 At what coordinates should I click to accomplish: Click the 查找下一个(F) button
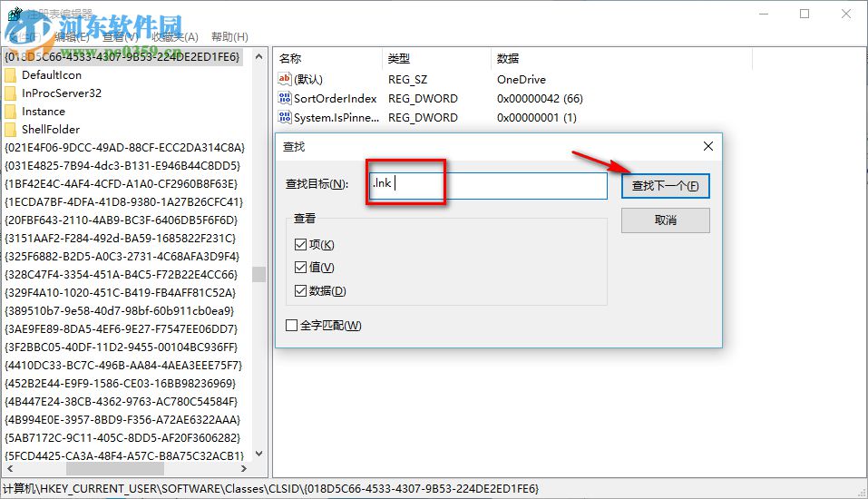tap(666, 186)
